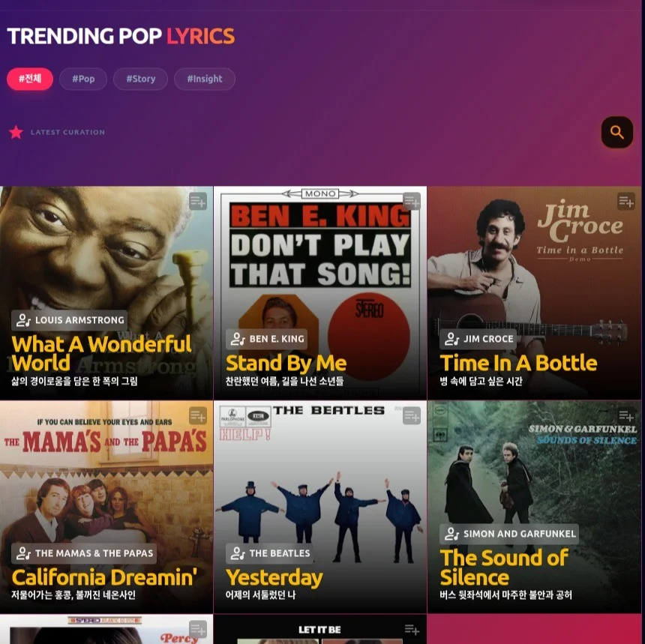The width and height of the screenshot is (645, 644).
Task: Open the What A Wonderful World title
Action: 101,354
